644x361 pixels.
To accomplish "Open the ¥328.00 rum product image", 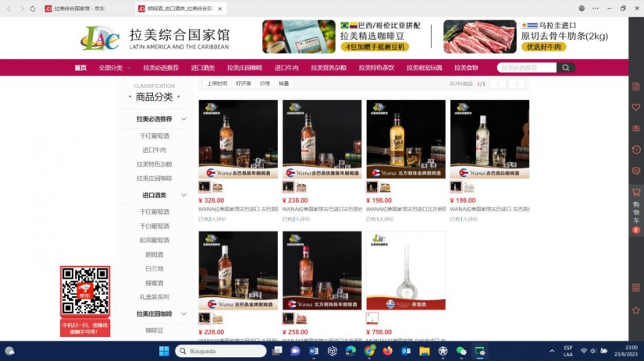I will point(238,139).
